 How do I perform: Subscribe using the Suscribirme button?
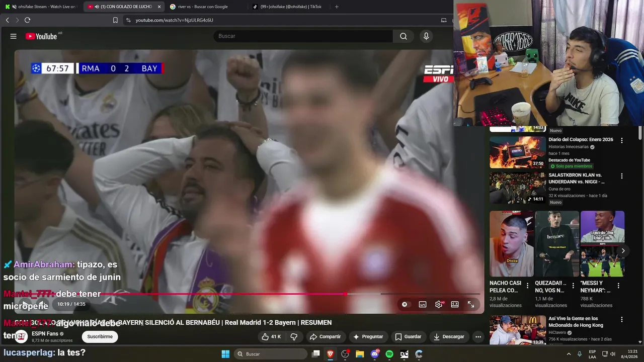click(x=100, y=336)
